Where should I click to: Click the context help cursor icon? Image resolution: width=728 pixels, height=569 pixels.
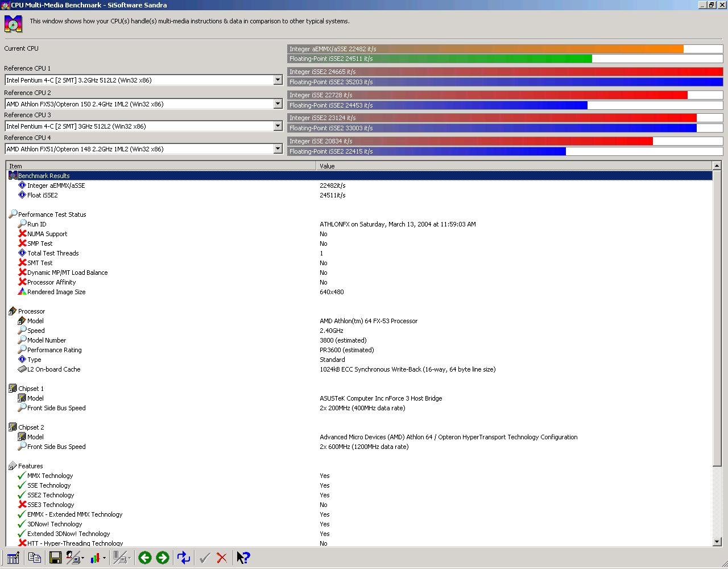point(243,558)
